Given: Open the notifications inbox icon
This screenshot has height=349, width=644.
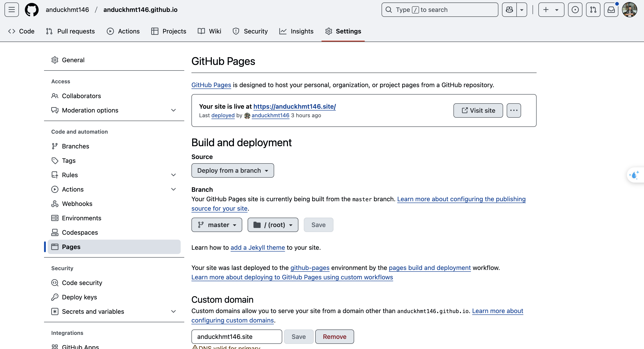Looking at the screenshot, I should click(x=611, y=10).
